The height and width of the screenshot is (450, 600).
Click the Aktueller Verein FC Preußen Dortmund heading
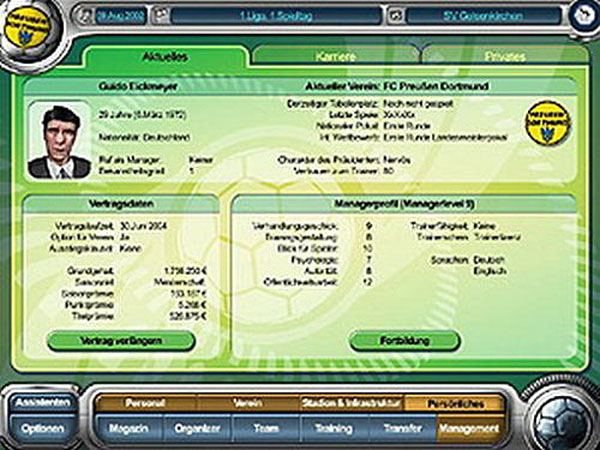(397, 86)
